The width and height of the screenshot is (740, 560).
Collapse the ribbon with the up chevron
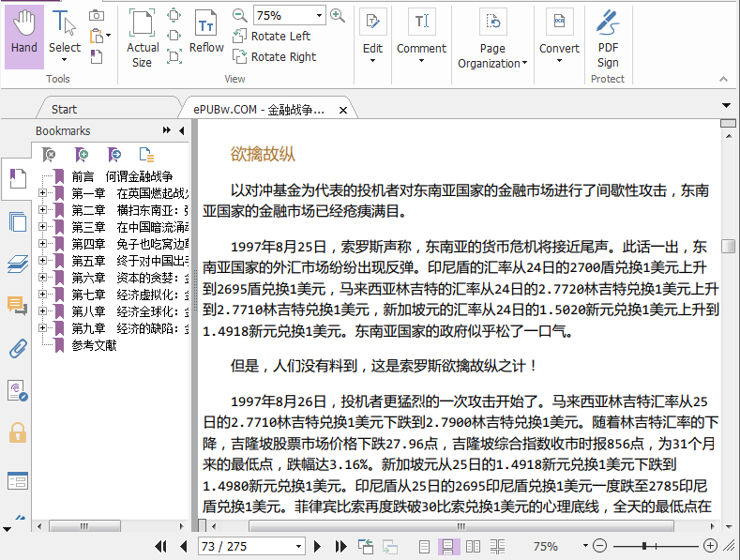point(723,79)
